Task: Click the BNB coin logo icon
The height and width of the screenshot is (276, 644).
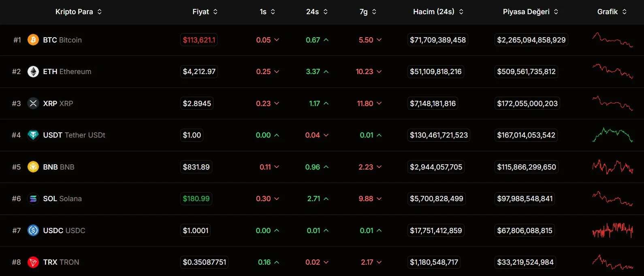Action: pyautogui.click(x=33, y=167)
